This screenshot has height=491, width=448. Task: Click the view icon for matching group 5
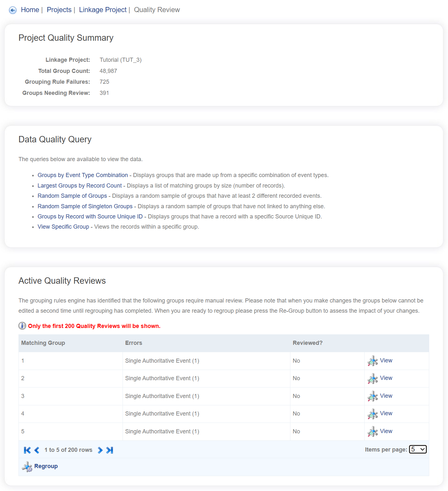(x=373, y=432)
